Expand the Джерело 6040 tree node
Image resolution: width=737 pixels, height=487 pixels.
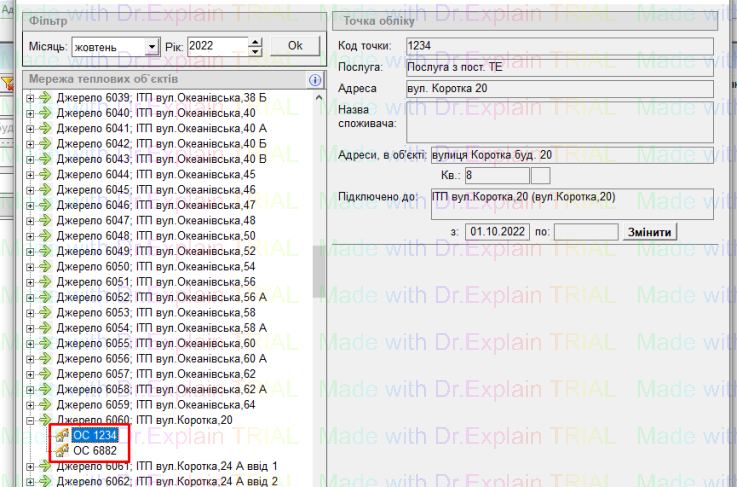[31, 113]
